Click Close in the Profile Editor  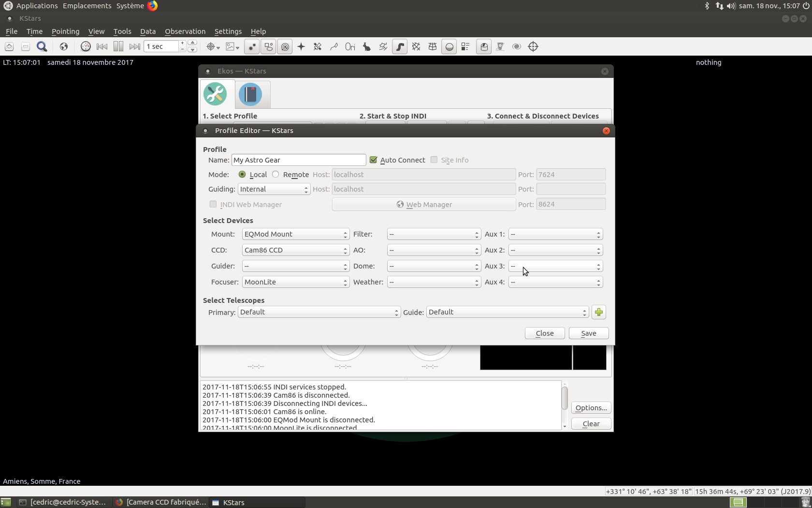(x=545, y=333)
